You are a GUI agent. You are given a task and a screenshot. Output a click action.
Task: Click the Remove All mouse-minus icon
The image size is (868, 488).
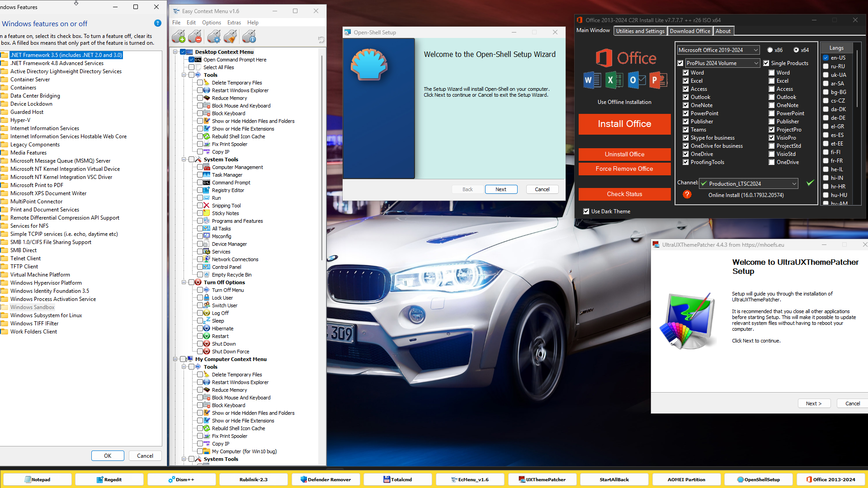tap(195, 37)
